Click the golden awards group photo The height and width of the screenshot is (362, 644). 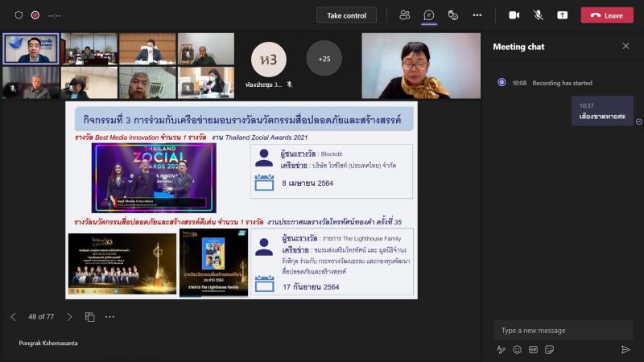coord(122,264)
